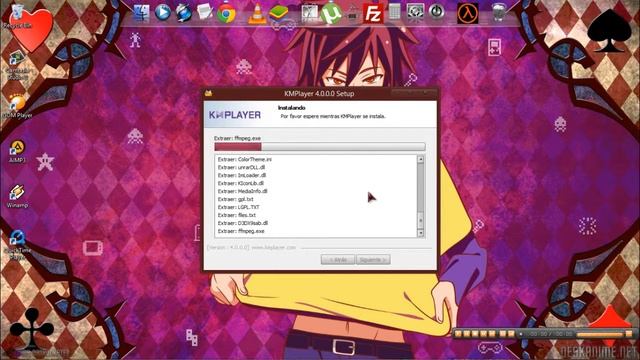Select 'Extraer: gpl.txt' log row
640x360 pixels.
point(236,199)
